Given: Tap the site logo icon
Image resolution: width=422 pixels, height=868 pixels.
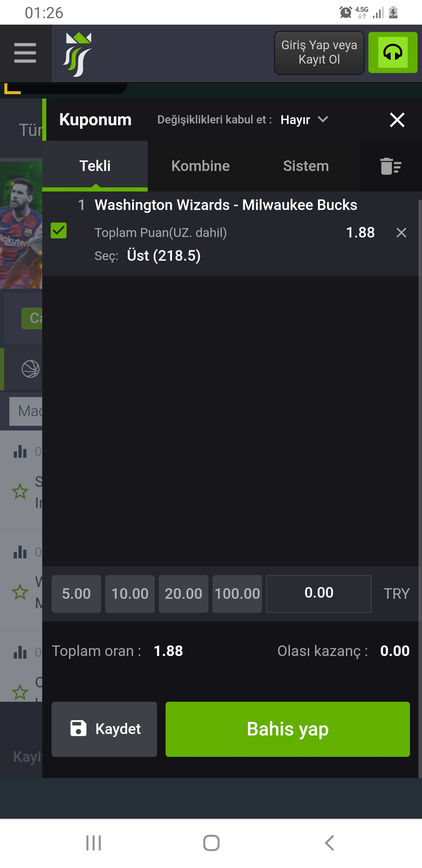Looking at the screenshot, I should click(77, 54).
